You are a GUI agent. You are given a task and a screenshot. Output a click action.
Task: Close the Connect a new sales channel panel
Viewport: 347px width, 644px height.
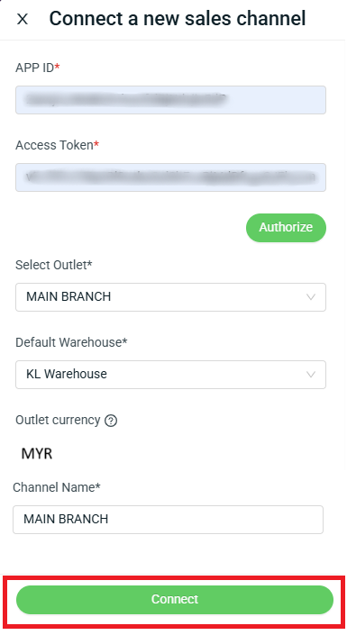point(23,19)
